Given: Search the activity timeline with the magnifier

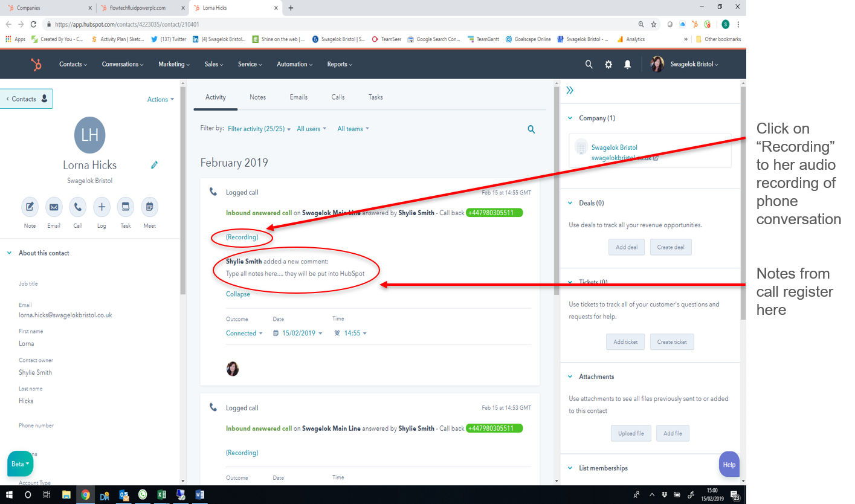Looking at the screenshot, I should click(x=531, y=129).
